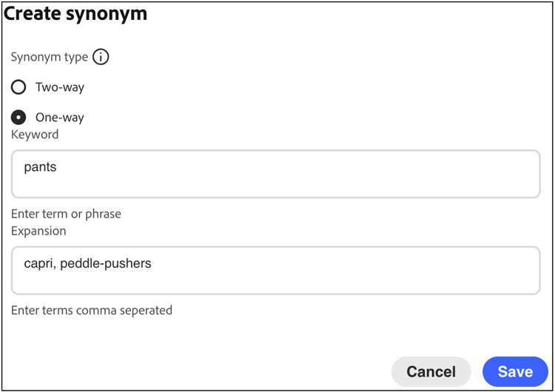The width and height of the screenshot is (555, 392).
Task: Click the Create synonym dialog heading
Action: 76,15
